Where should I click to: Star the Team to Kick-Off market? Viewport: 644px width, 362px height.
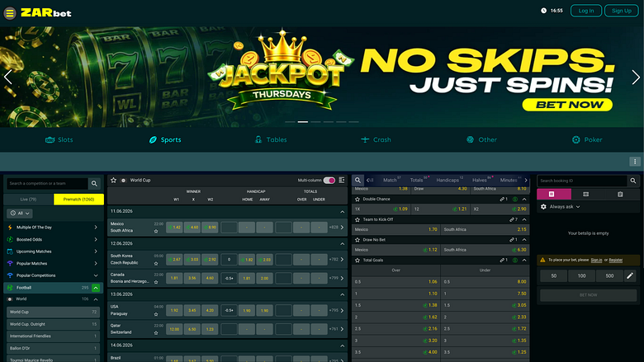point(358,219)
